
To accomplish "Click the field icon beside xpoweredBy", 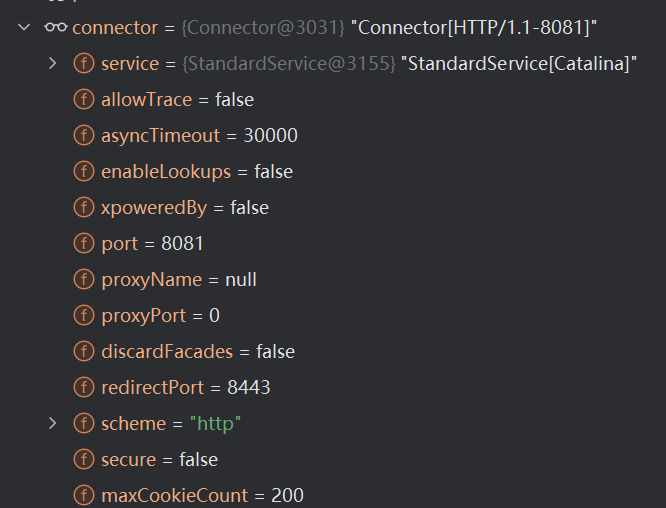I will tap(84, 208).
